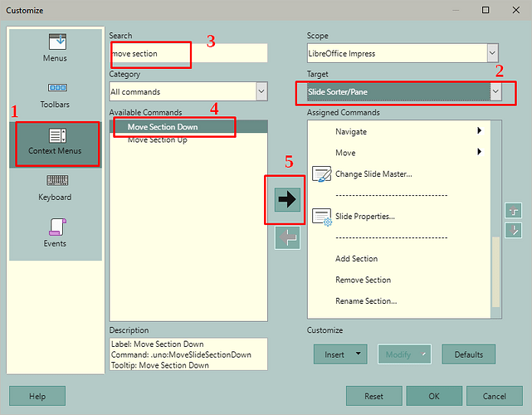Open the Category 'All commands' dropdown

(188, 91)
